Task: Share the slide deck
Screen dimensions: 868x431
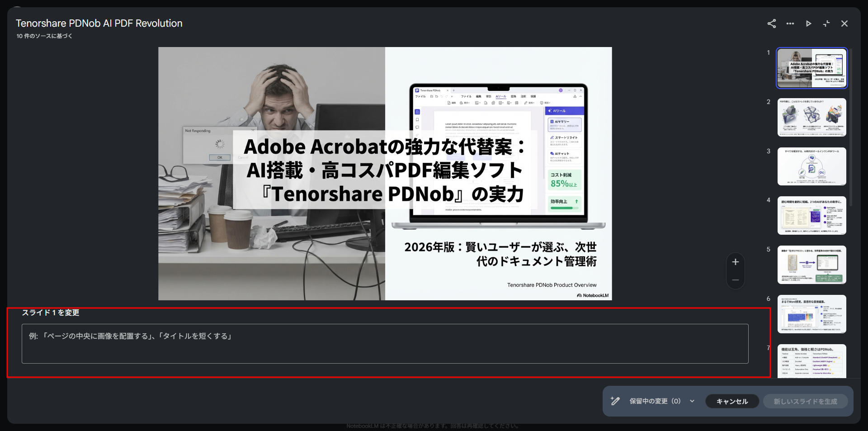Action: tap(771, 24)
